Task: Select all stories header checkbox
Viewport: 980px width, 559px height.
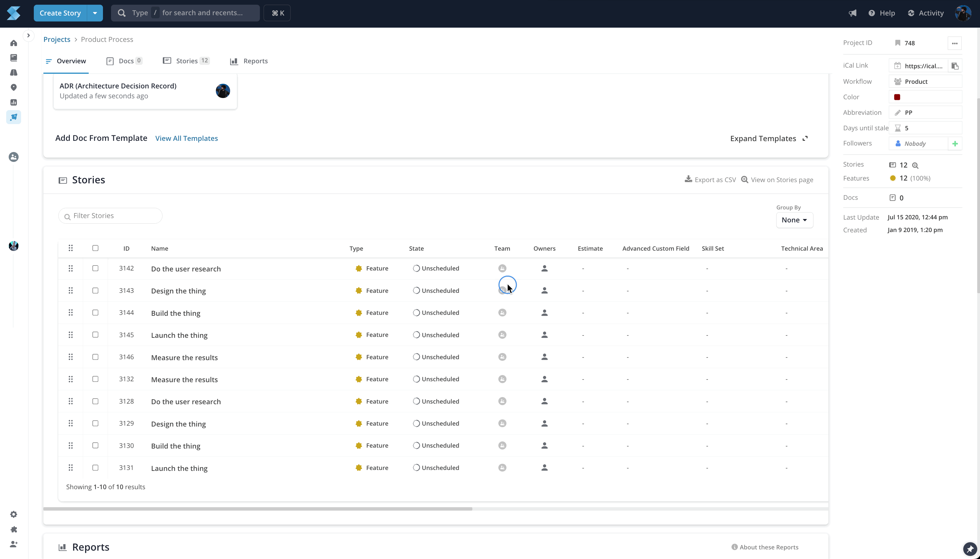Action: [95, 248]
